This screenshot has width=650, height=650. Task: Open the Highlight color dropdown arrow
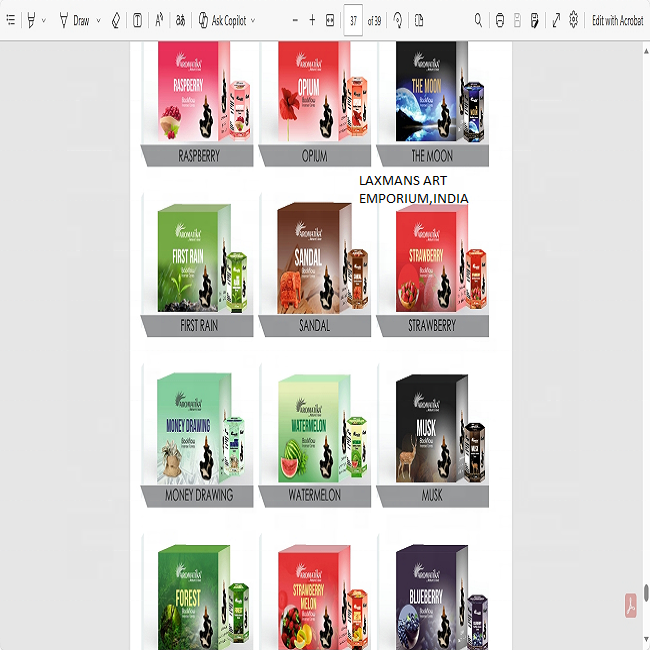click(x=44, y=20)
